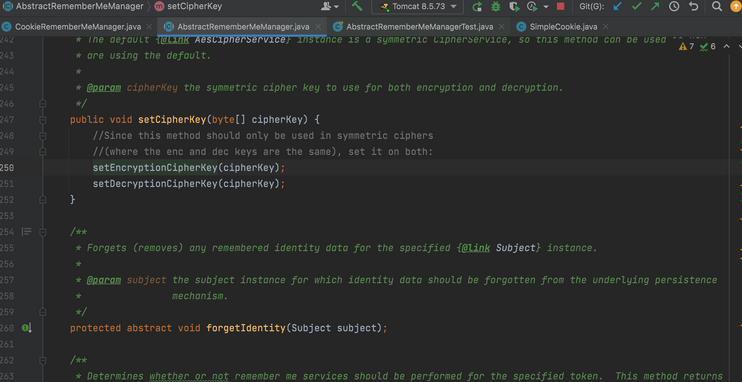Image resolution: width=742 pixels, height=382 pixels.
Task: Click setCipherKey in the breadcrumb bar
Action: coord(194,7)
